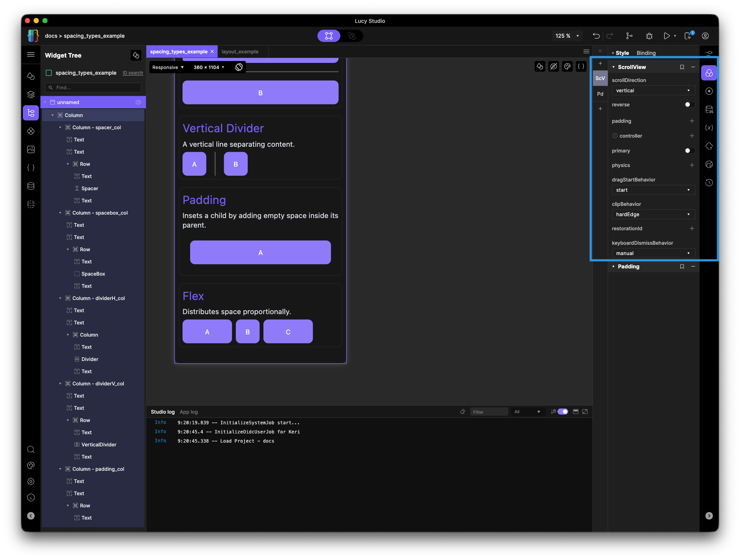Image resolution: width=740 pixels, height=560 pixels.
Task: Click the log Filter input field
Action: click(489, 412)
